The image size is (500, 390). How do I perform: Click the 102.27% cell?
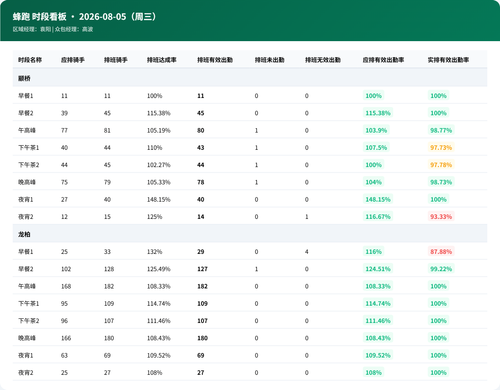[x=159, y=165]
